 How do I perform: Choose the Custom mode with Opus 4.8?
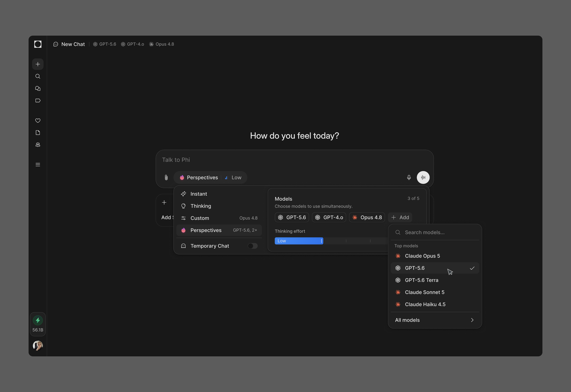coord(219,218)
